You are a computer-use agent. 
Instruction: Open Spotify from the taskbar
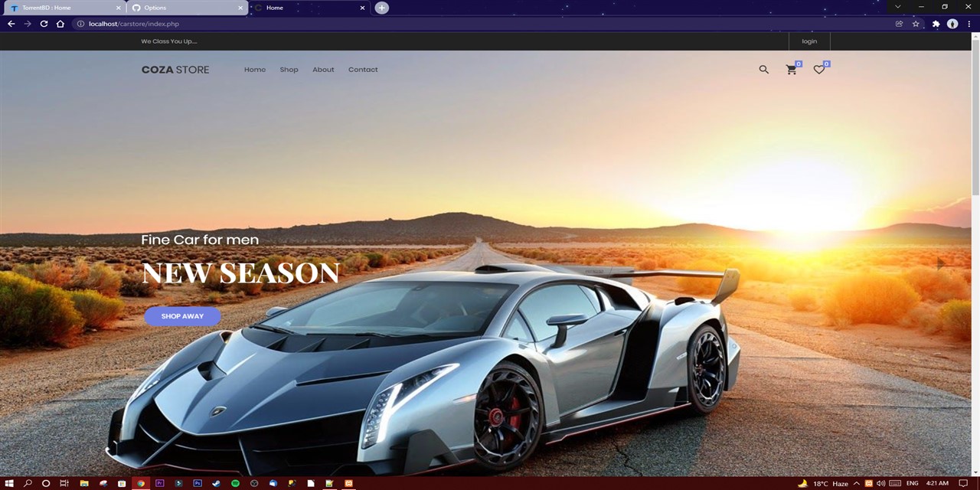click(x=235, y=483)
